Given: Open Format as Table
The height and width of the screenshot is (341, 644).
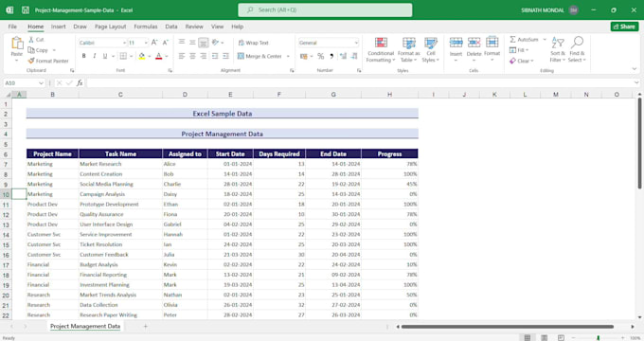Looking at the screenshot, I should coord(409,49).
